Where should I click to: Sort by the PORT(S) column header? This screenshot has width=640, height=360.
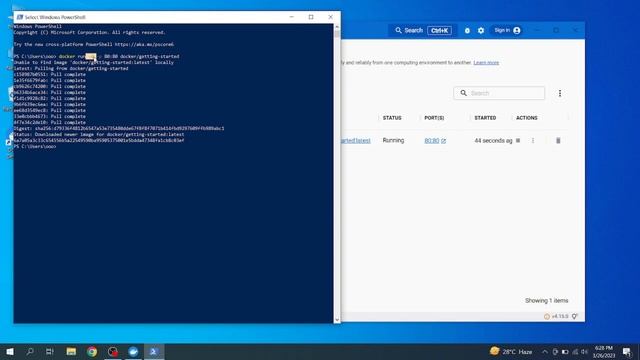point(434,118)
